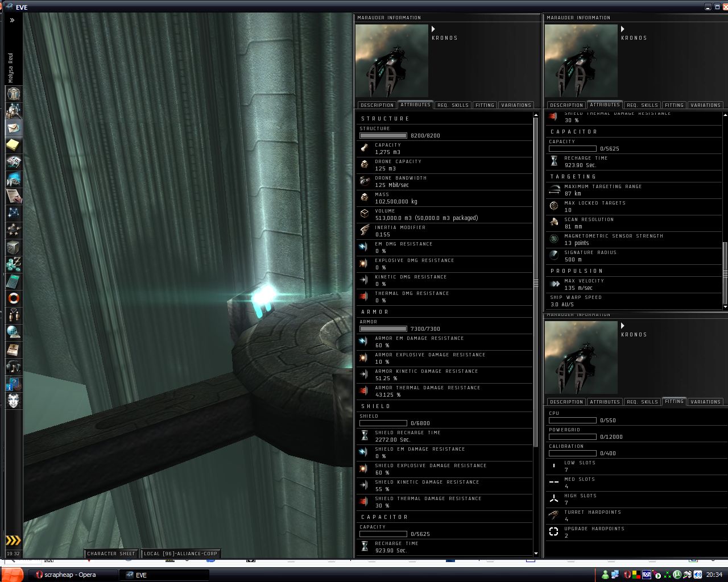This screenshot has height=582, width=728.
Task: Open the Assets safe sidebar icon
Action: tap(14, 247)
